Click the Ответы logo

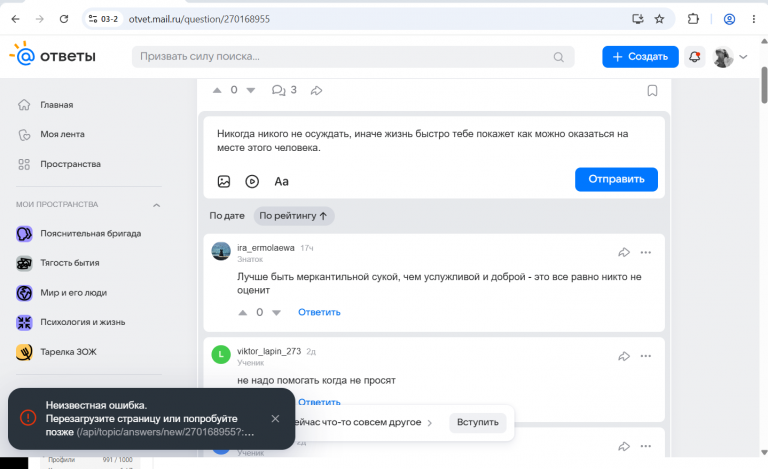53,55
